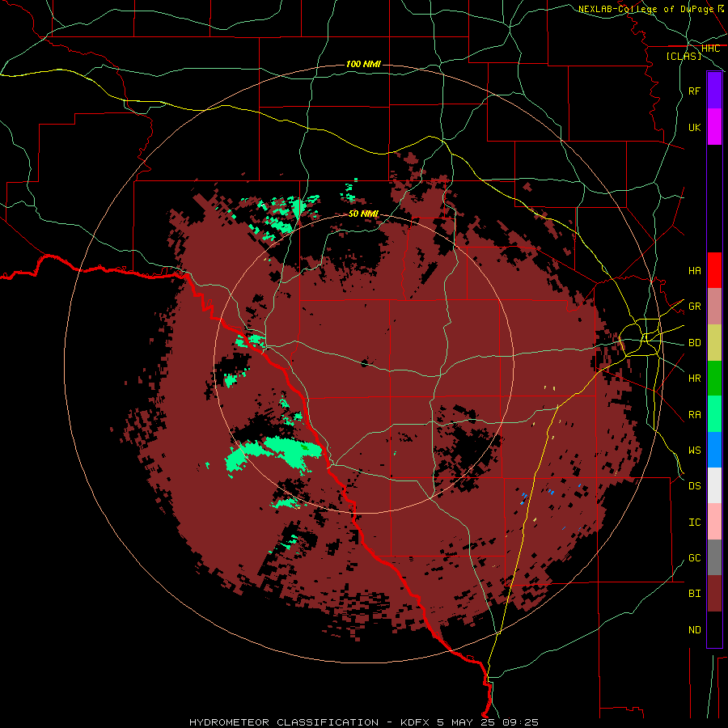Click the RA mint green legend swatch
This screenshot has width=728, height=728.
(714, 414)
